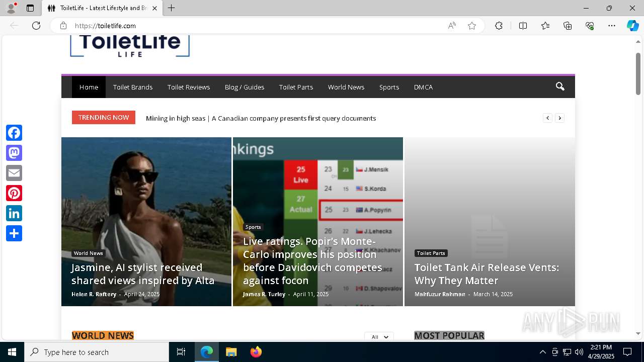Open World News tag on Jasmine article
The image size is (644, 362).
click(88, 253)
